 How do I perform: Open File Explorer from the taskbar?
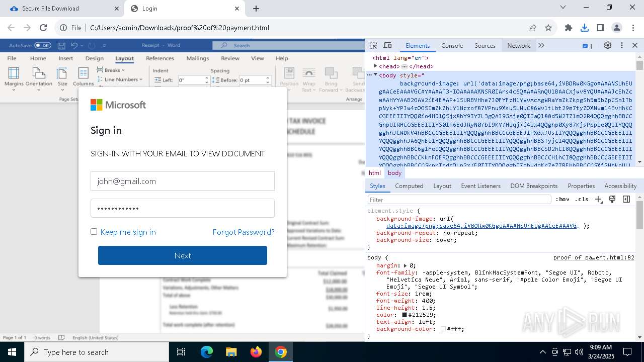coord(231,352)
